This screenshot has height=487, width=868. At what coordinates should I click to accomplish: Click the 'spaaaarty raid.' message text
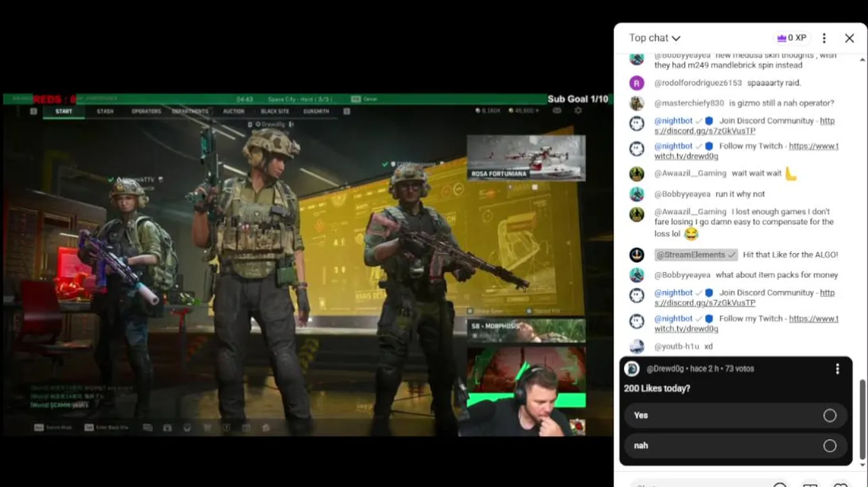click(x=773, y=83)
